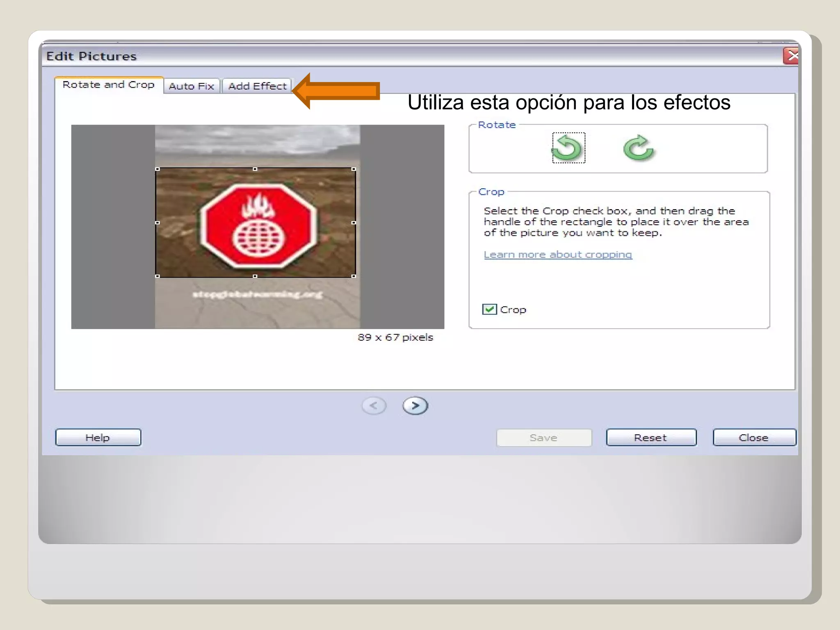The width and height of the screenshot is (840, 630).
Task: Click right-middle crop rectangle handle
Action: click(354, 223)
